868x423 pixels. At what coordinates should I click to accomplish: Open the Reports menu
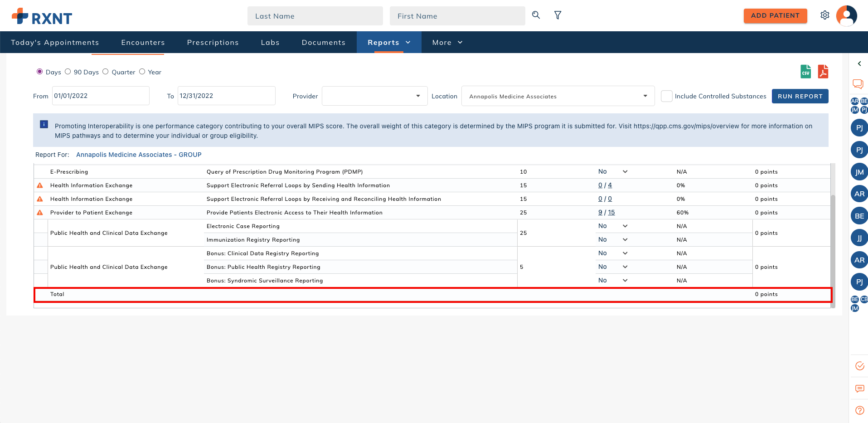389,42
